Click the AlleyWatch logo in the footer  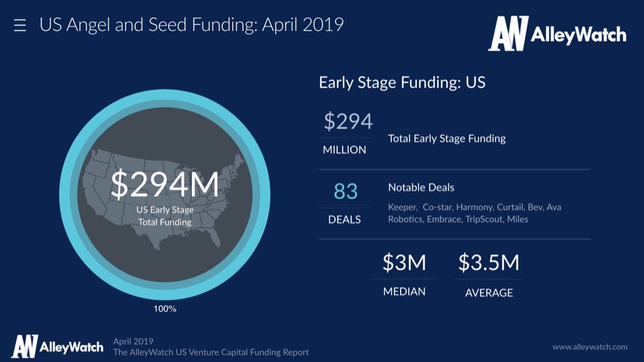coord(57,347)
